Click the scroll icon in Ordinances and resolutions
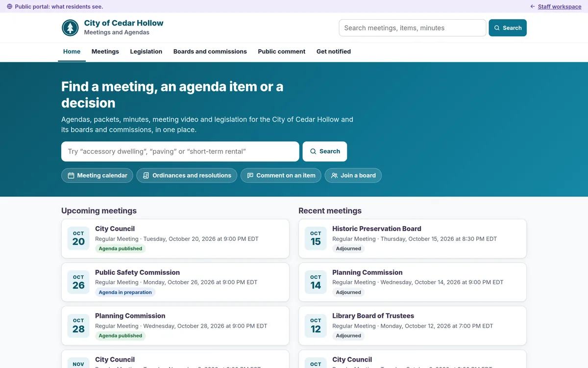Viewport: 588px width, 368px height. click(146, 176)
